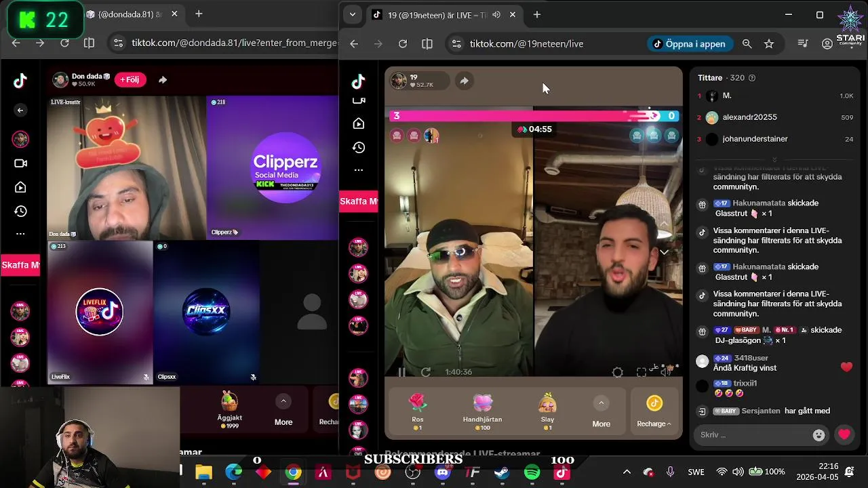Show hidden system tray icons
Screen dimensions: 868x488
click(x=627, y=472)
